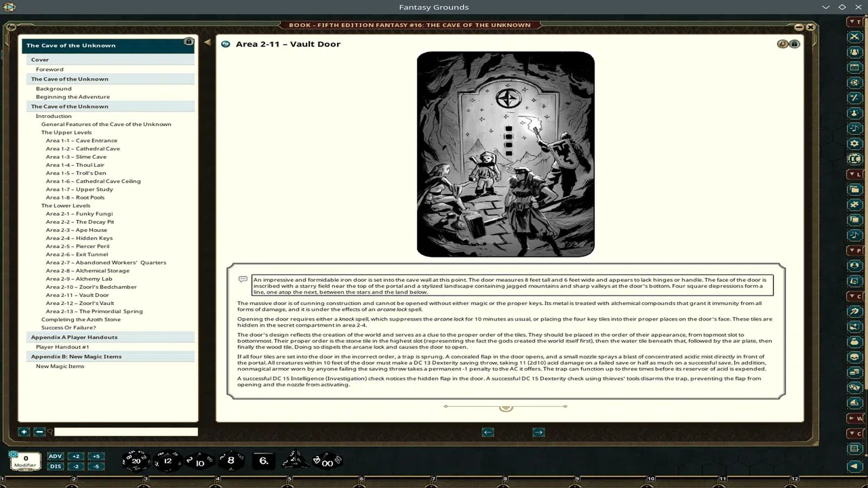Roll the d6 die
This screenshot has width=868, height=488.
tap(263, 461)
